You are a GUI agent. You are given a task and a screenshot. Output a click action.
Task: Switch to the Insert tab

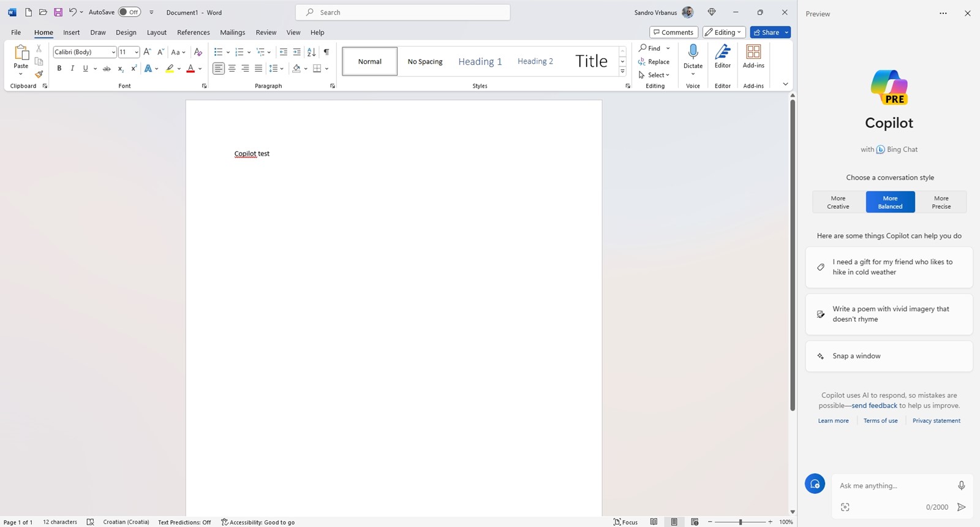pos(72,32)
